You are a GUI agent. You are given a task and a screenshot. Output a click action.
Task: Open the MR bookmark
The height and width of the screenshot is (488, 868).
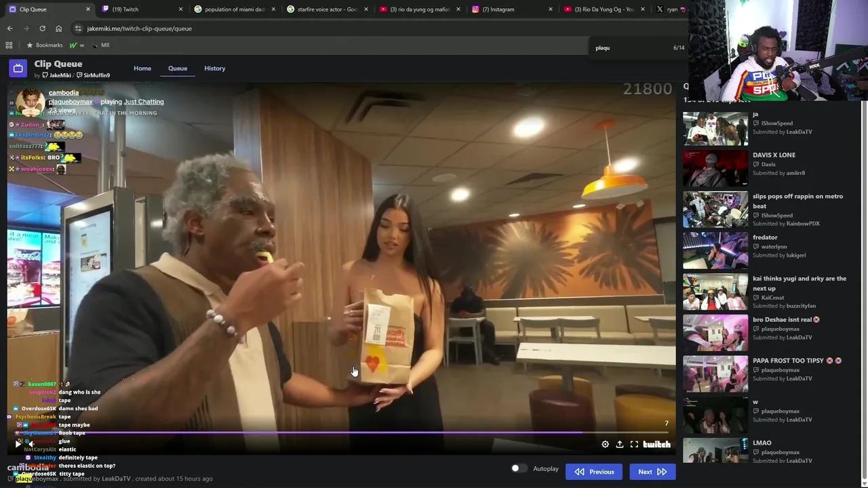click(100, 45)
